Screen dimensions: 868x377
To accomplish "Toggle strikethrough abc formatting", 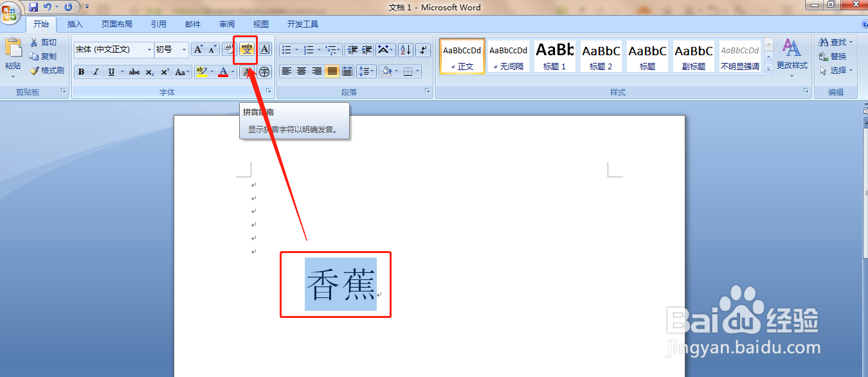I will click(134, 72).
